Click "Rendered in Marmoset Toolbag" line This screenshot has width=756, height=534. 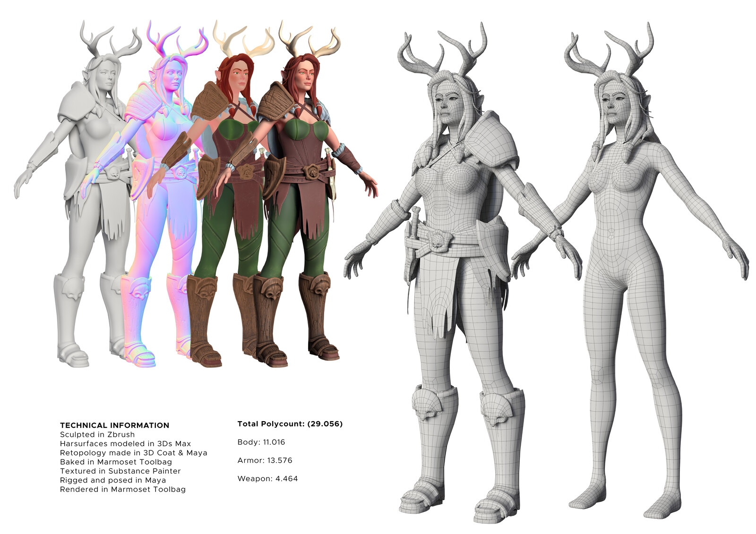(x=123, y=489)
